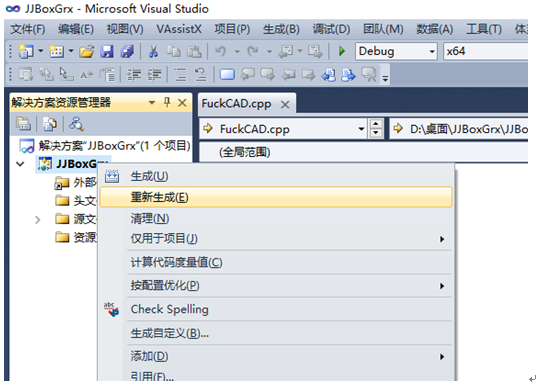Click the Decrease Indent icon
This screenshot has width=538, height=382.
tap(134, 74)
